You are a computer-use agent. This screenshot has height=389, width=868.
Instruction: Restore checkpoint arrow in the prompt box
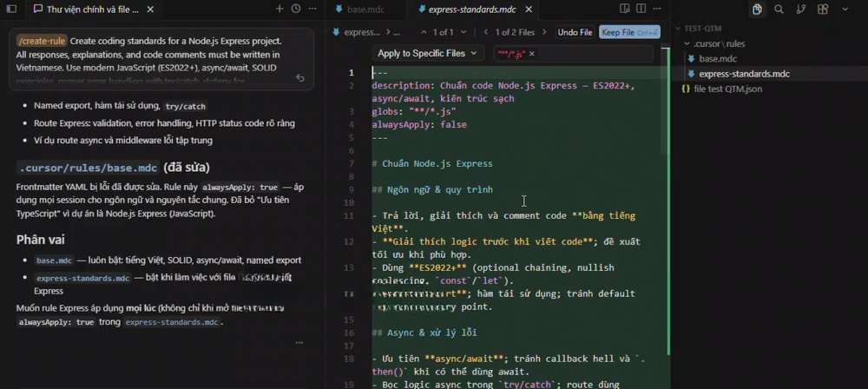[300, 78]
